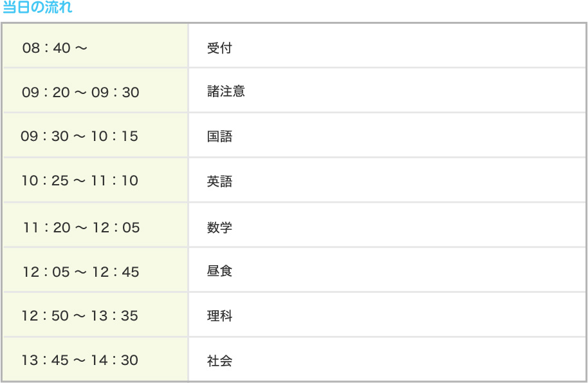The width and height of the screenshot is (588, 383).
Task: Click the 11:20 ～ 12:05 time slot
Action: 81,227
